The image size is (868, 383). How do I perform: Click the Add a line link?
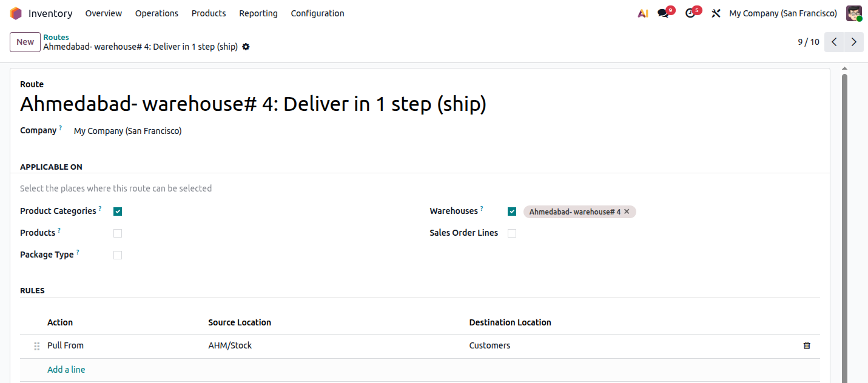pyautogui.click(x=66, y=370)
